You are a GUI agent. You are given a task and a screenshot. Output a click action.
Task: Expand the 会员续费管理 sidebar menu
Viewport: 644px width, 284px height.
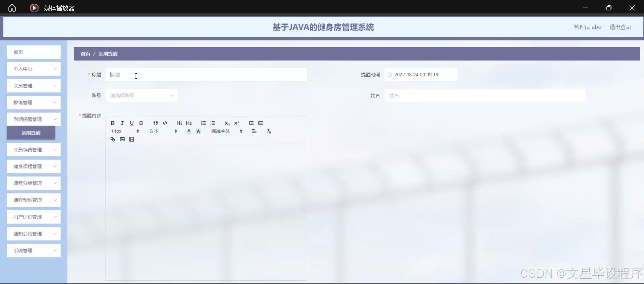coord(34,150)
